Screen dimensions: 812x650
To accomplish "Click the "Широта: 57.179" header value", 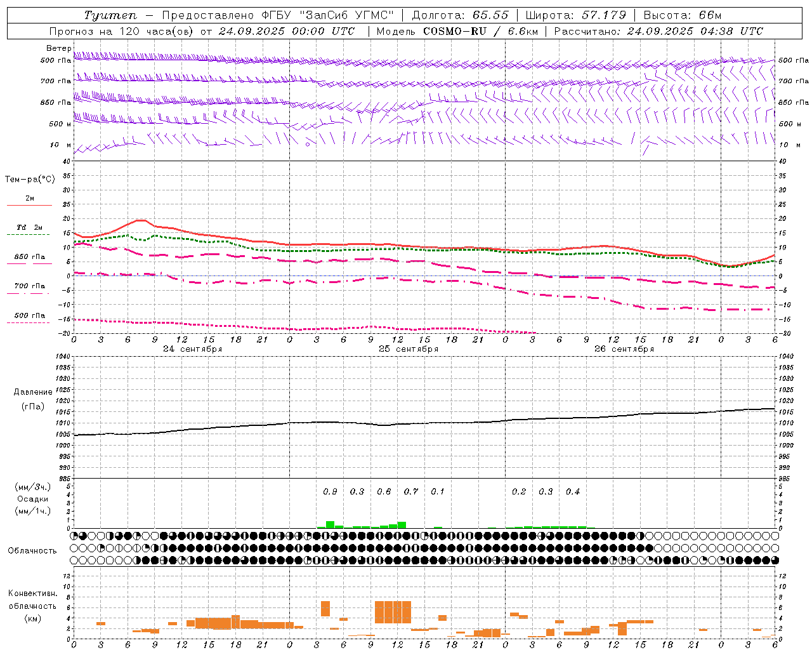I will (577, 15).
